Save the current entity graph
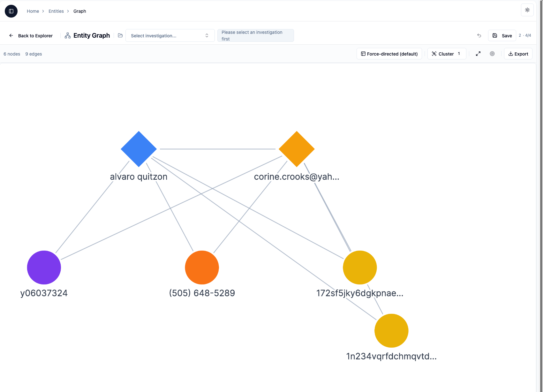The width and height of the screenshot is (543, 392). tap(502, 35)
